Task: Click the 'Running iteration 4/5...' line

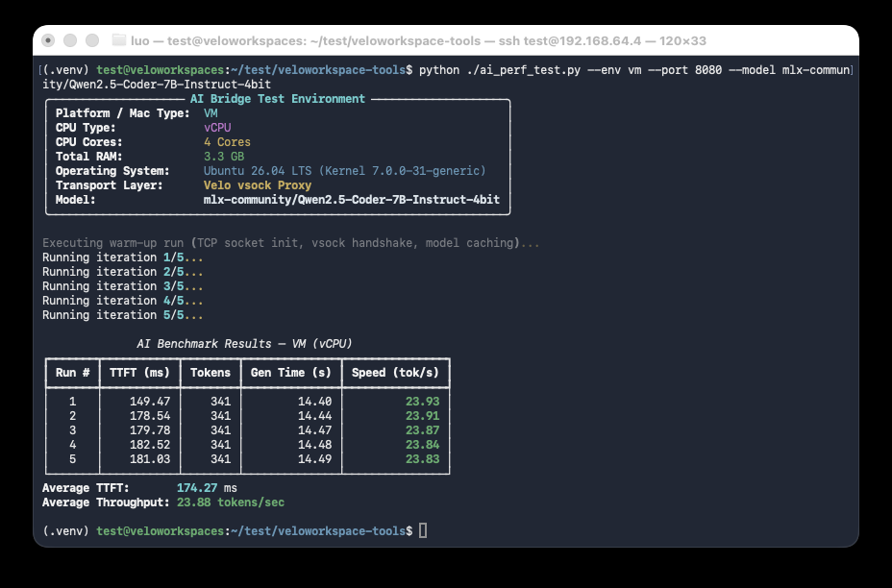Action: [x=122, y=301]
